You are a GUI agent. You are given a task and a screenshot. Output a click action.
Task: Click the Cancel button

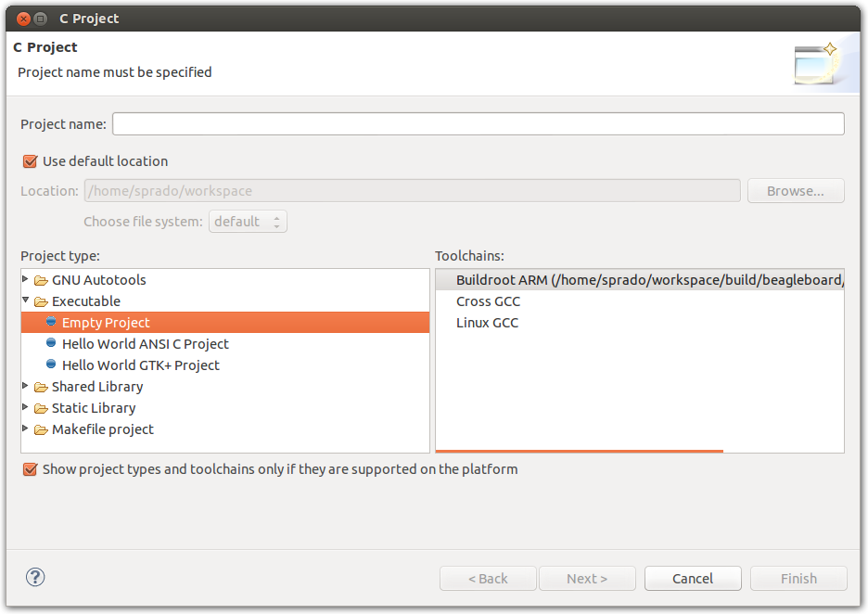click(693, 579)
